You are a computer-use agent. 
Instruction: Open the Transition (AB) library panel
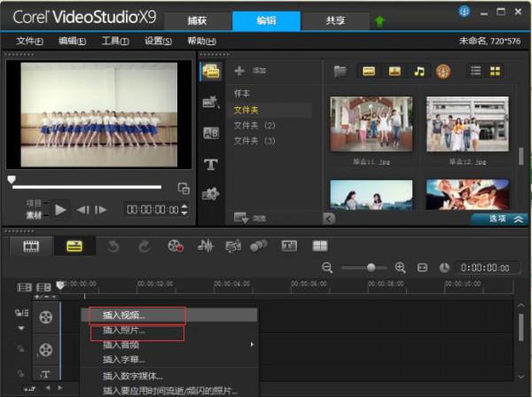coord(211,133)
